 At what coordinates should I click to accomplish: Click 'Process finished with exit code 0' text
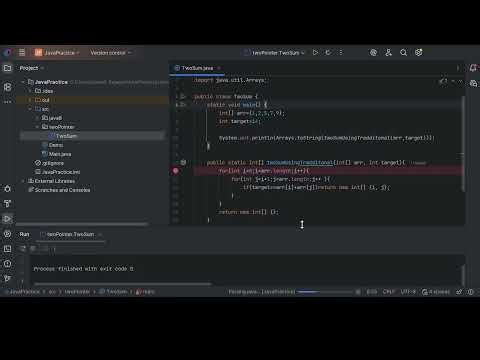click(83, 269)
